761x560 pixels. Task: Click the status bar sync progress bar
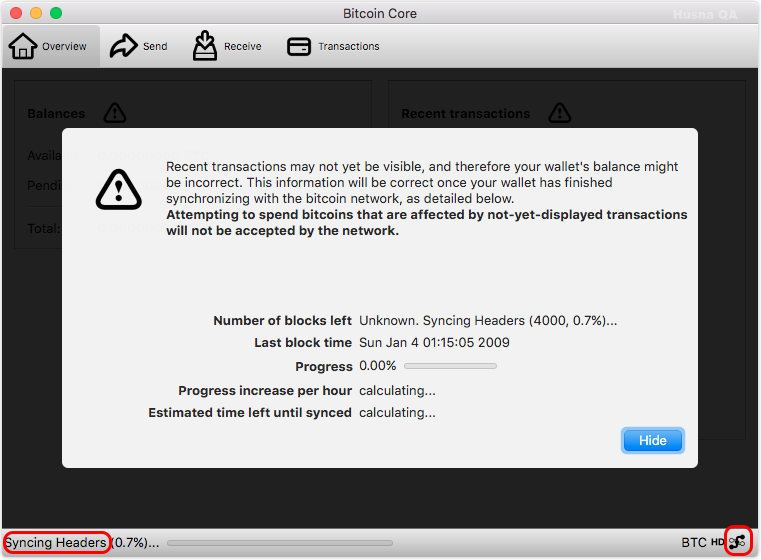[280, 543]
